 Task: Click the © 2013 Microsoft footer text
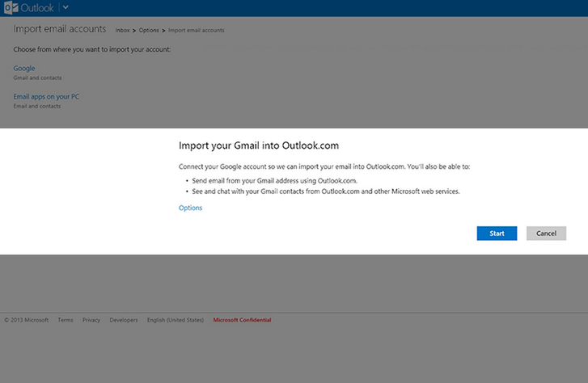pos(26,320)
